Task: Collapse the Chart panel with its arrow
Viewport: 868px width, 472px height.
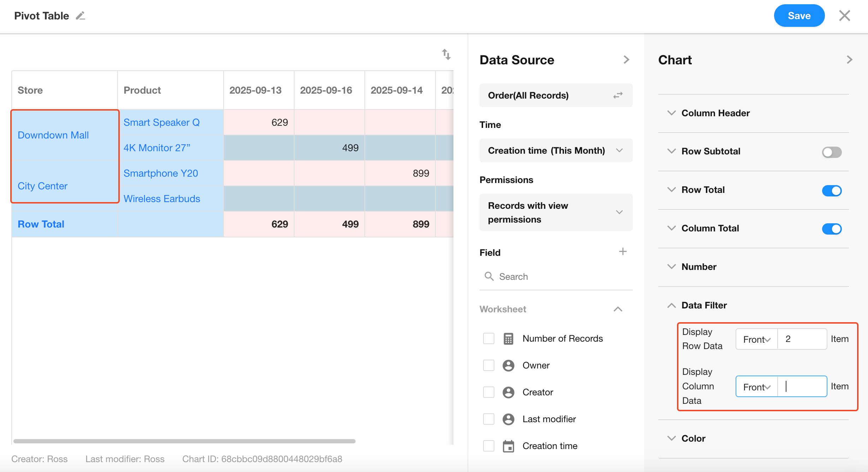Action: coord(849,60)
